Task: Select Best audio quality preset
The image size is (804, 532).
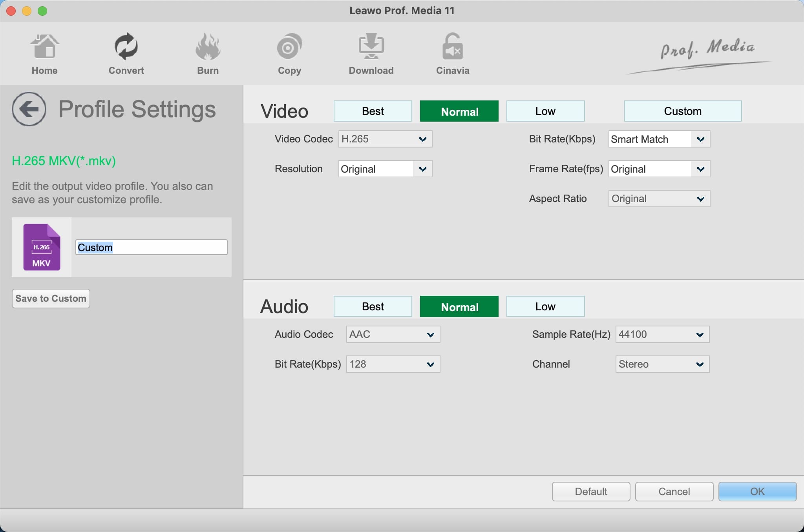Action: click(372, 306)
